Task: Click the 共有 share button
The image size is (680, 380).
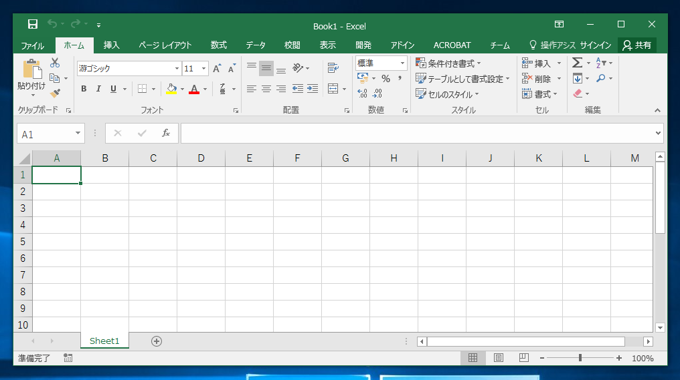Action: pyautogui.click(x=637, y=45)
